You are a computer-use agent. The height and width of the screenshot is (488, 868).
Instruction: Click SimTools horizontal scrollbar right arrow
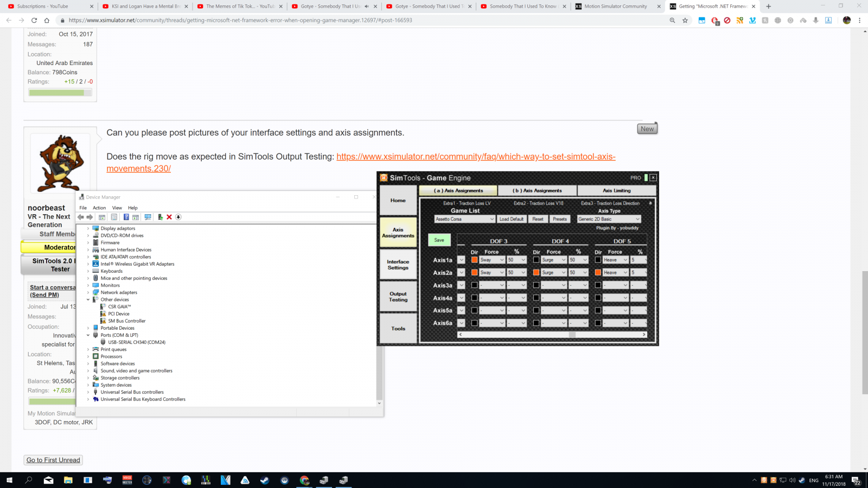pos(644,335)
